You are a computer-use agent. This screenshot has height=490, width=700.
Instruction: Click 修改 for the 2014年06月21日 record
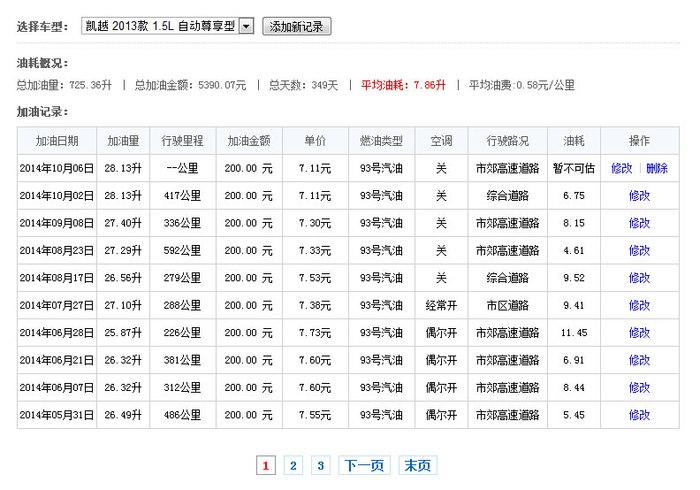click(639, 360)
